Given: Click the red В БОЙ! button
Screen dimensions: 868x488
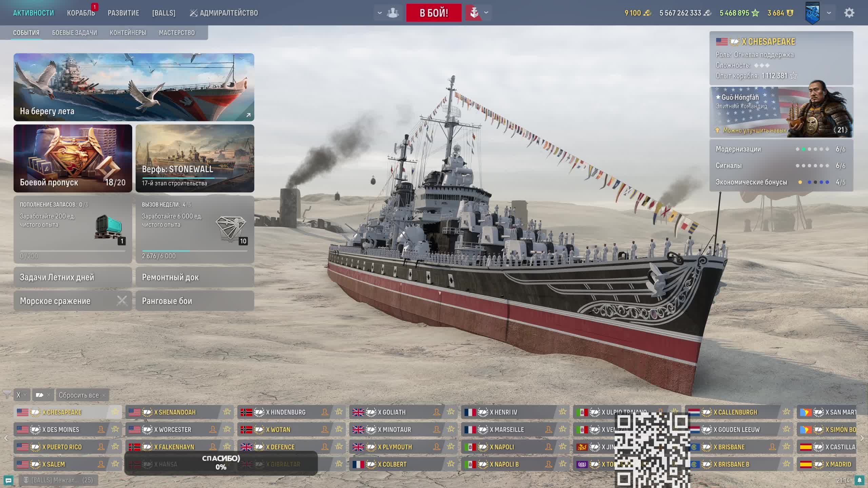Looking at the screenshot, I should click(x=434, y=13).
